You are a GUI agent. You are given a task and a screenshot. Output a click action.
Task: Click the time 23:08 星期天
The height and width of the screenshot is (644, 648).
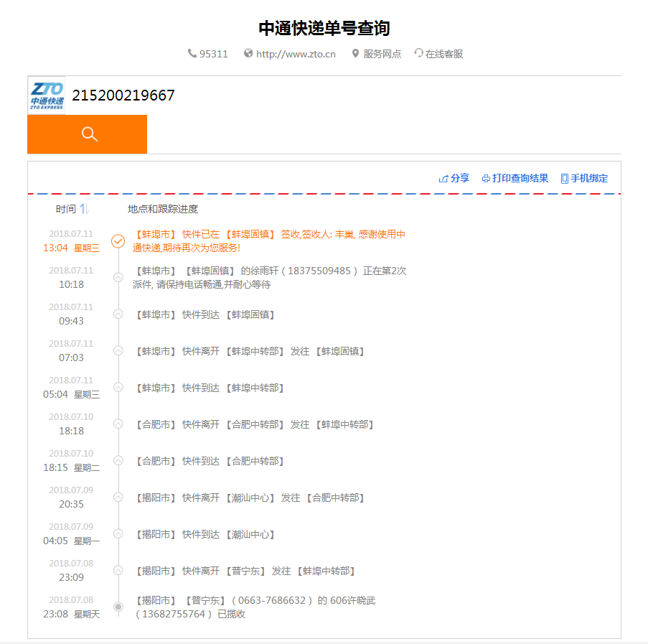[x=72, y=615]
